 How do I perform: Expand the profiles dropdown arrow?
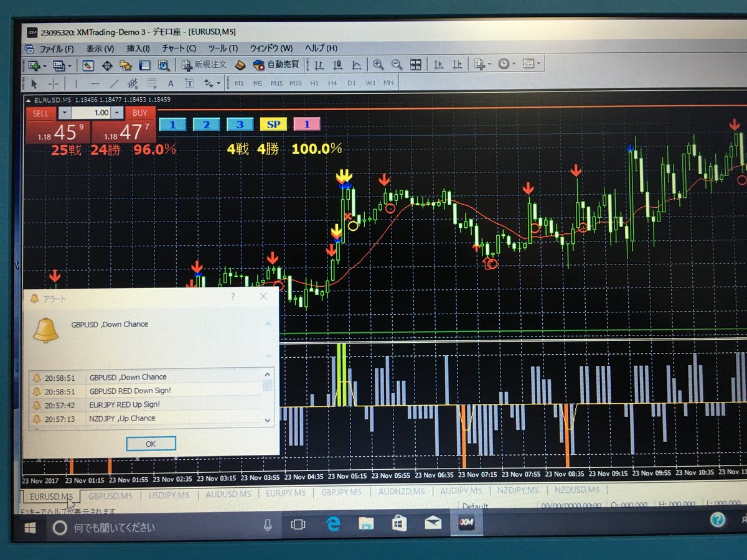coord(69,65)
